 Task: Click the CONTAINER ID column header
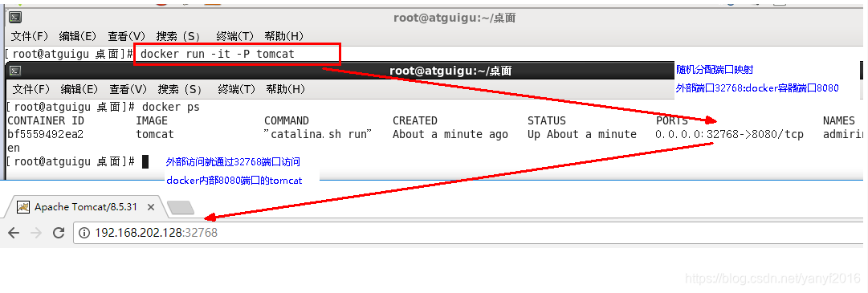click(x=46, y=120)
